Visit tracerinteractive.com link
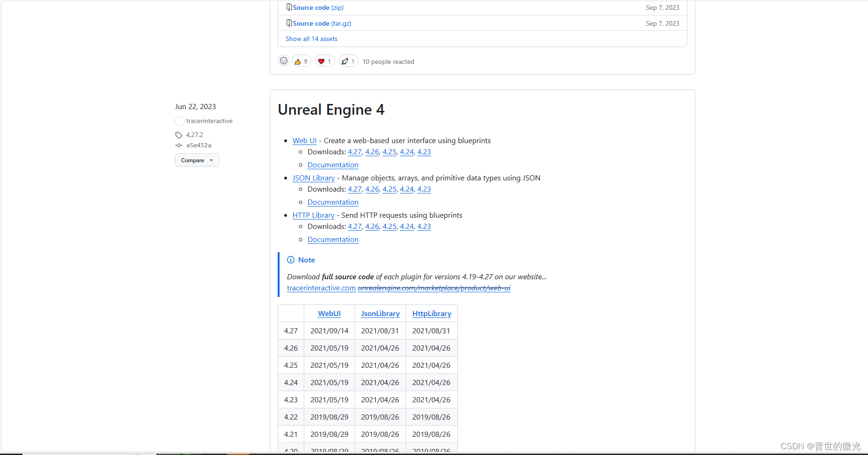Screen dimensions: 868x455 click(x=321, y=288)
